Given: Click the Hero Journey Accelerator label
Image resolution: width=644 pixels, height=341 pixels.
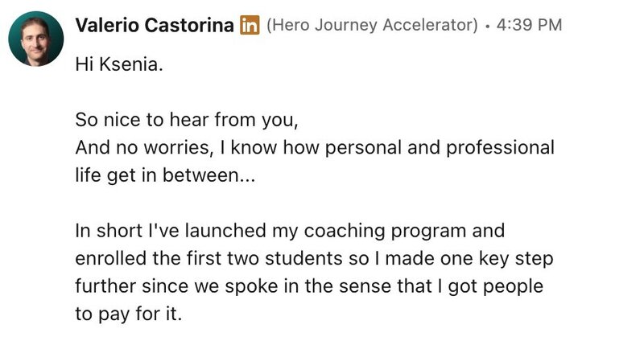Looking at the screenshot, I should click(372, 25).
